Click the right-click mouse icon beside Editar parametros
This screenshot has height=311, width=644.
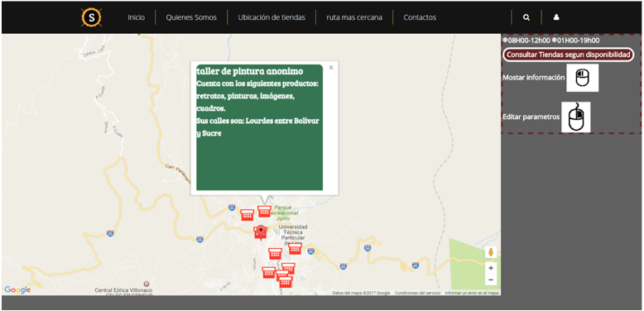(x=576, y=117)
